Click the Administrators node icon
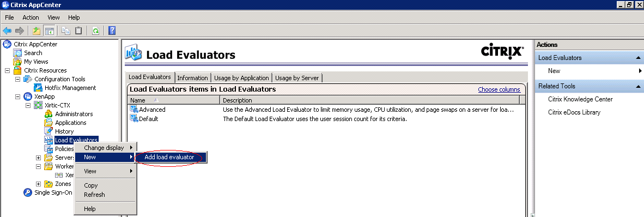This screenshot has height=217, width=644. point(48,114)
